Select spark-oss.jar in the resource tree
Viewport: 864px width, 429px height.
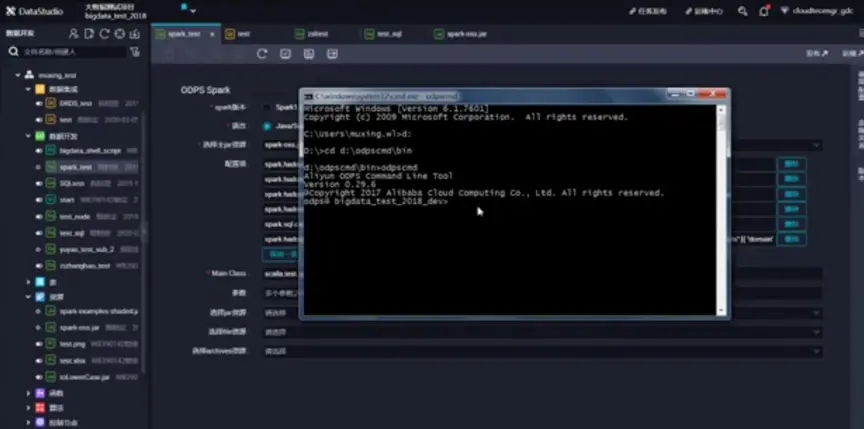[79, 328]
